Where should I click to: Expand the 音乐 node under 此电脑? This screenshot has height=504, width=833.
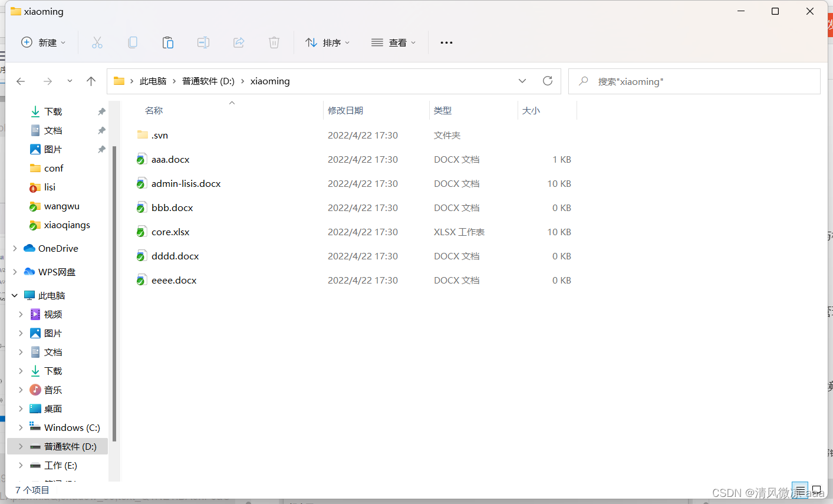tap(21, 390)
